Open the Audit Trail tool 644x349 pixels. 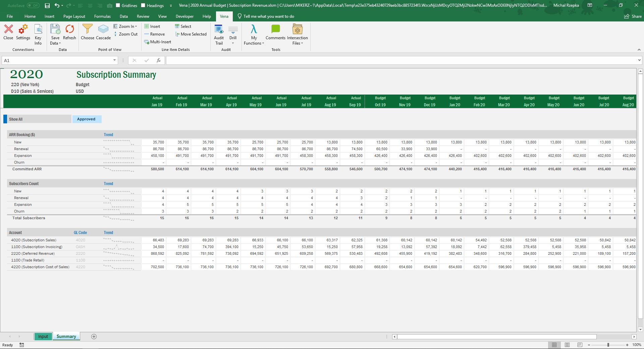coord(219,35)
